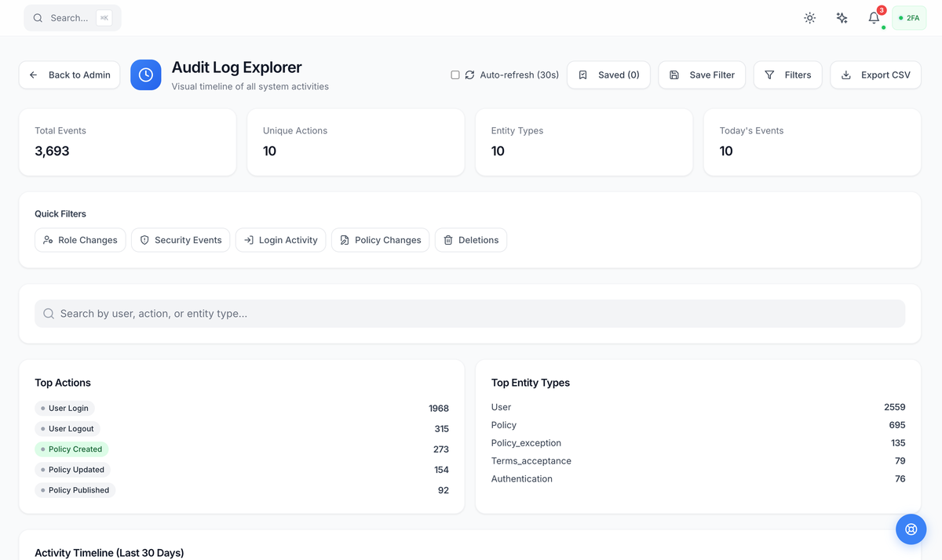Click the funnel icon on the Filters button

point(770,75)
